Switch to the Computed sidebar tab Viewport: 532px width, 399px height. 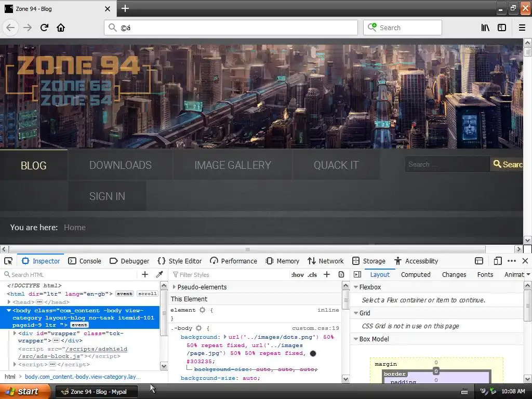click(416, 274)
